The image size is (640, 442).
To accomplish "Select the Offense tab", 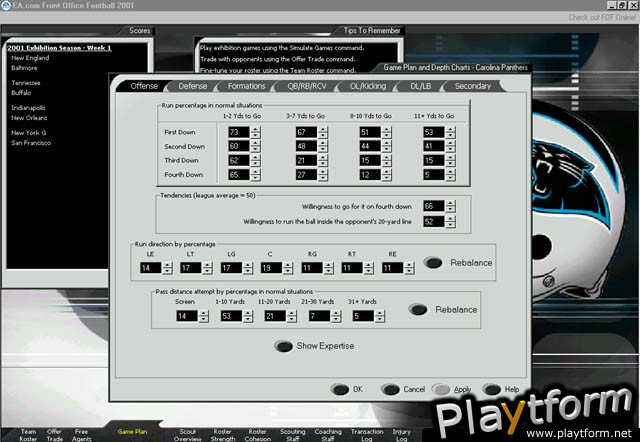I will [x=144, y=86].
